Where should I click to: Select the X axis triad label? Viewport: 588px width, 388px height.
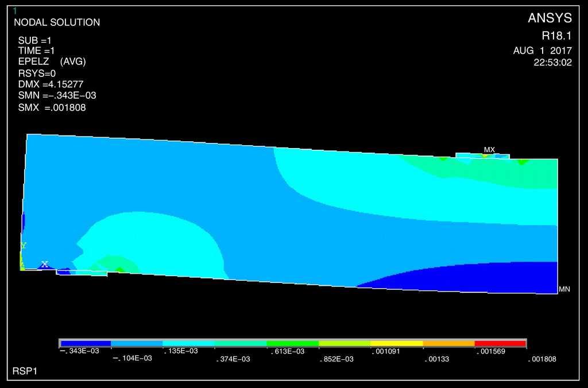coord(44,264)
